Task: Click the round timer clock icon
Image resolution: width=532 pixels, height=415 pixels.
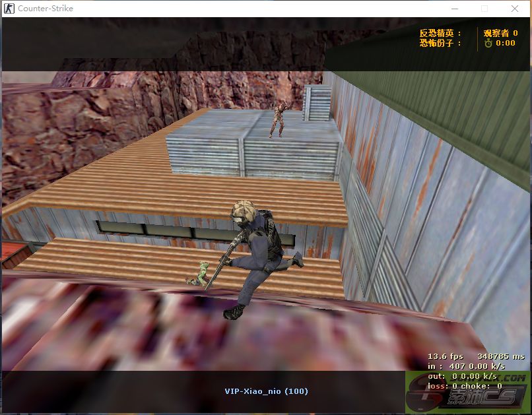Action: click(x=488, y=43)
